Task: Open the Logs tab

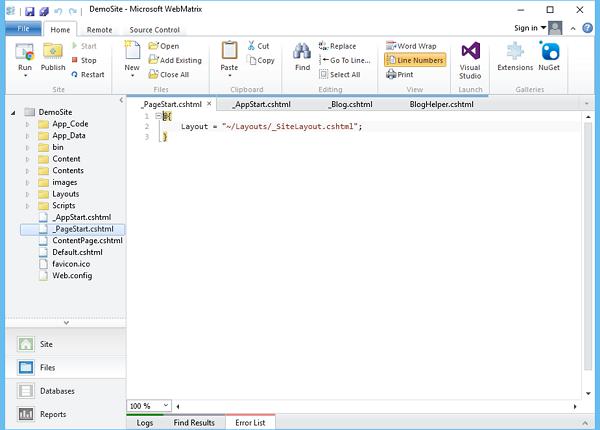Action: tap(145, 423)
